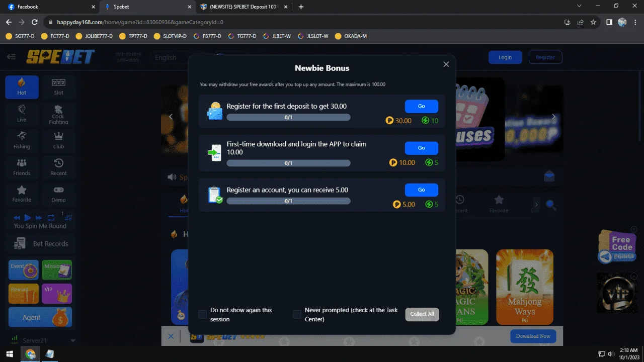Close the Newbie Bonus dialog
644x362 pixels.
(x=446, y=64)
